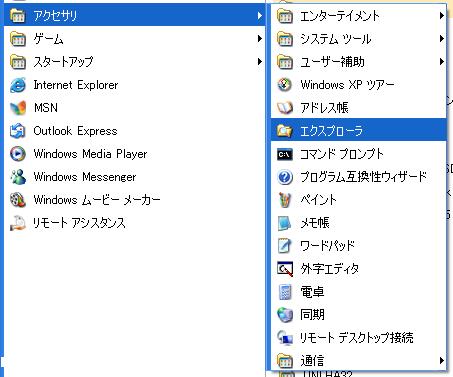Launch Windows ムービー メーカー label

point(97,200)
